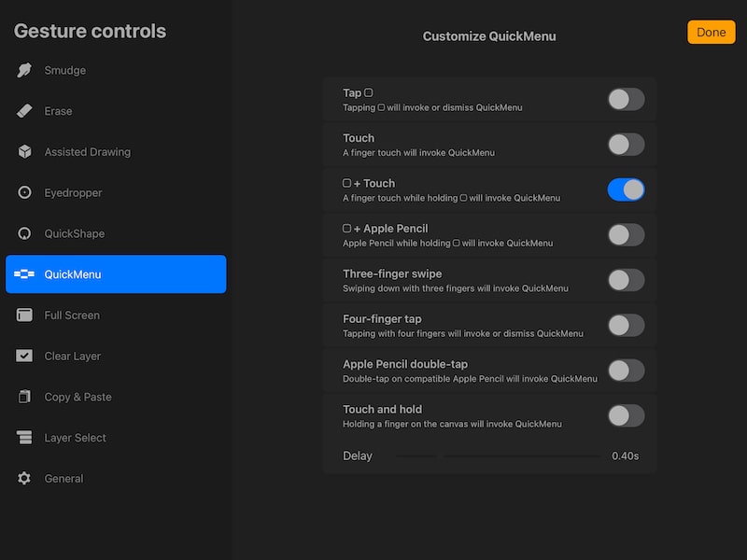Disable the active Touch-while-holding toggle
Image resolution: width=747 pixels, height=560 pixels.
pos(626,189)
